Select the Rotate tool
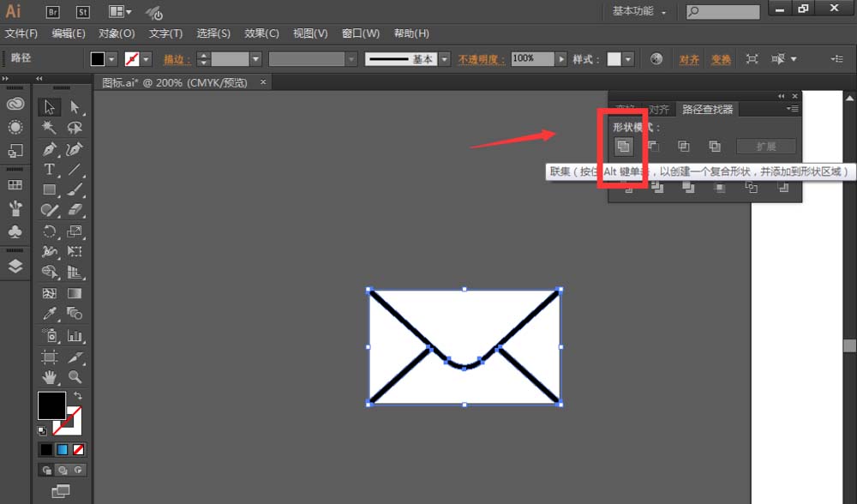This screenshot has width=857, height=504. coord(49,231)
